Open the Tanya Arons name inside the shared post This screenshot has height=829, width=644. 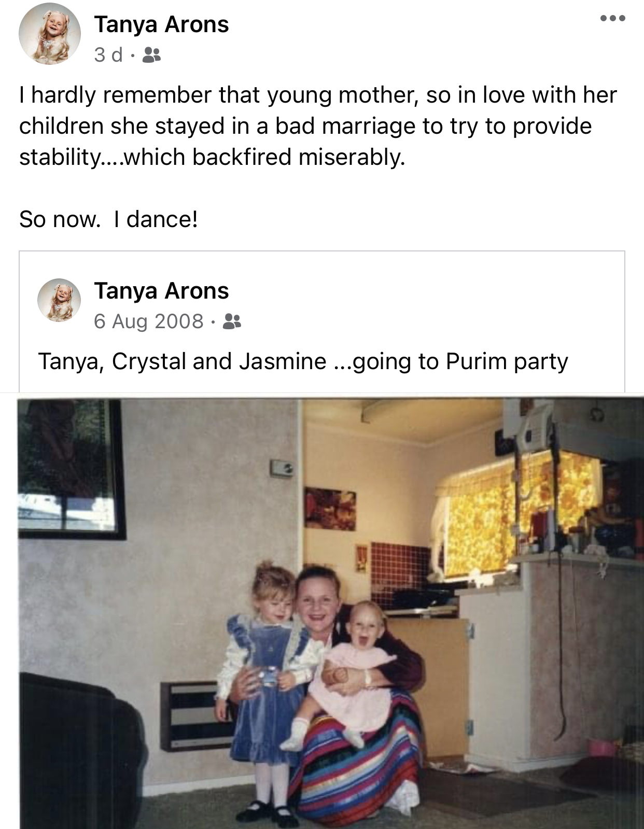coord(161,291)
